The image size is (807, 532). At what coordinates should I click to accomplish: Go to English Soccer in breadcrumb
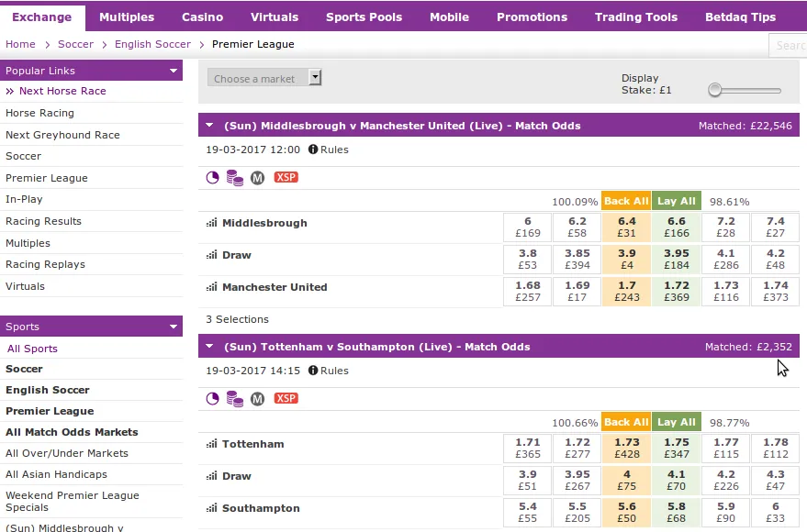pyautogui.click(x=152, y=44)
